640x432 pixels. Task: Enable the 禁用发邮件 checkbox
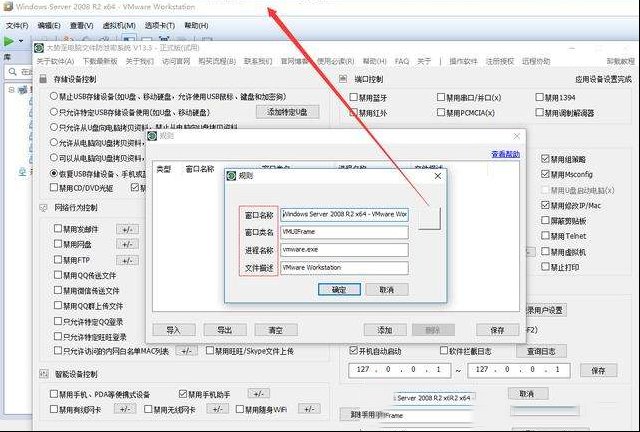click(58, 228)
